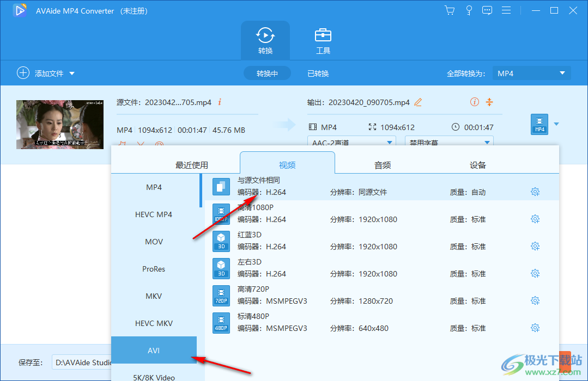Image resolution: width=588 pixels, height=381 pixels.
Task: Switch to the 转换 converter section
Action: pyautogui.click(x=265, y=40)
